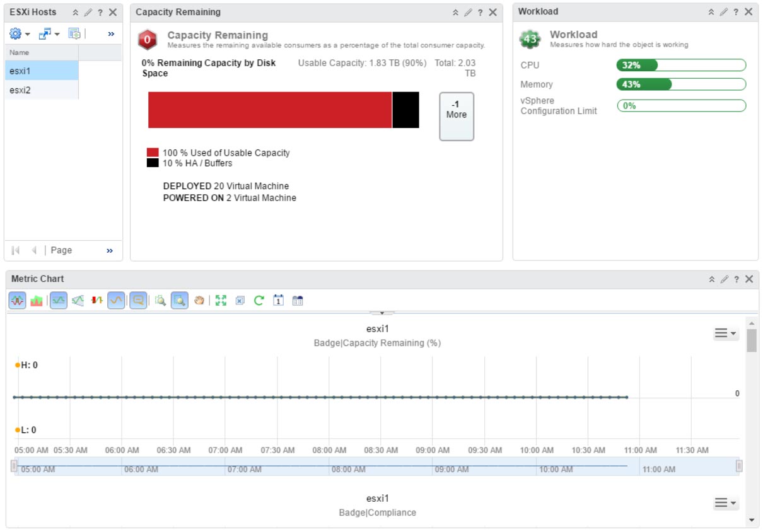Expand ESXi Hosts pagination overflow chevrons
Image resolution: width=763 pixels, height=532 pixels.
pyautogui.click(x=110, y=251)
